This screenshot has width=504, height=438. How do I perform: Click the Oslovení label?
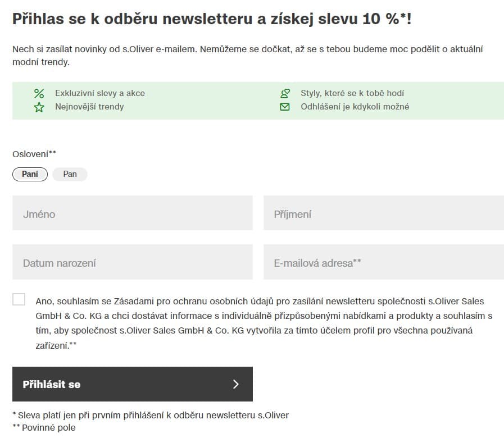coord(34,154)
